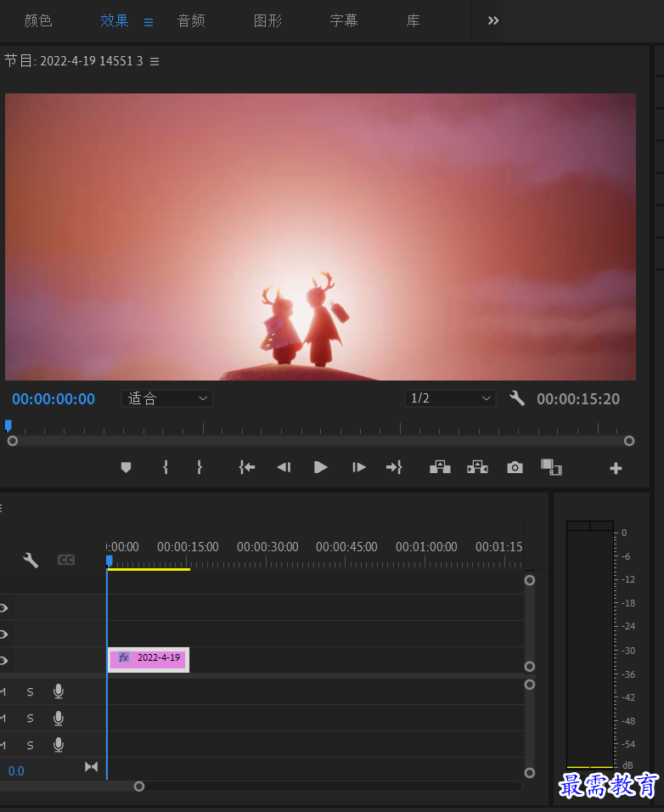Viewport: 664px width, 812px height.
Task: Click the left handle of monitor zoom bar
Action: tap(13, 441)
